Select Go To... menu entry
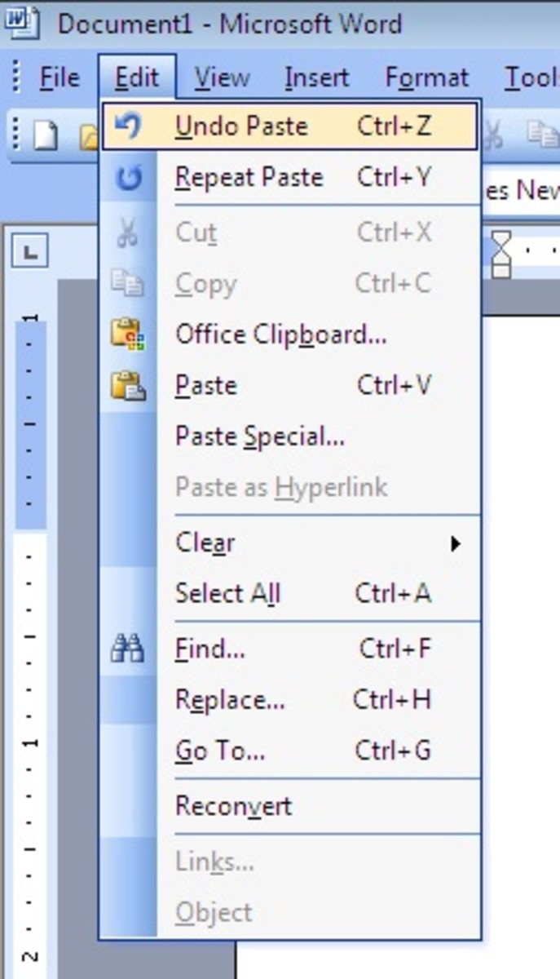Image resolution: width=560 pixels, height=979 pixels. [x=220, y=751]
